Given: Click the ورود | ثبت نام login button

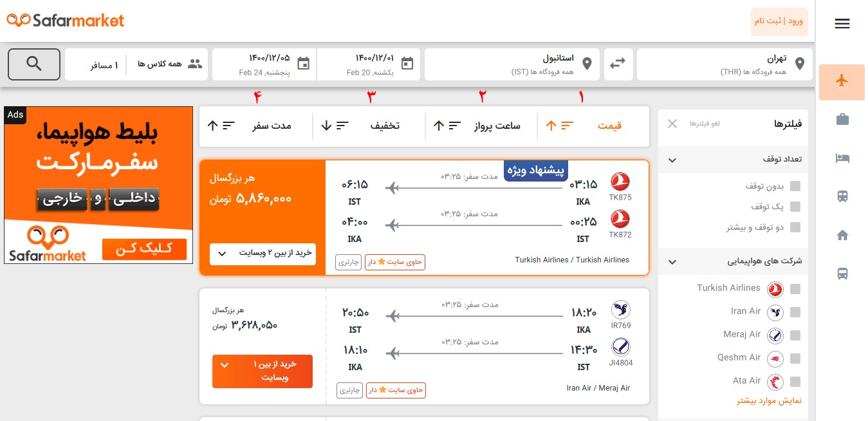Looking at the screenshot, I should pyautogui.click(x=779, y=21).
